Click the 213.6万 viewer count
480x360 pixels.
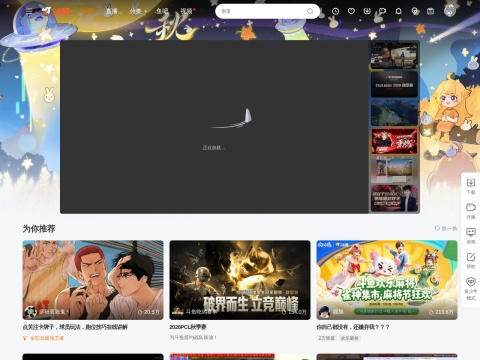[441, 312]
